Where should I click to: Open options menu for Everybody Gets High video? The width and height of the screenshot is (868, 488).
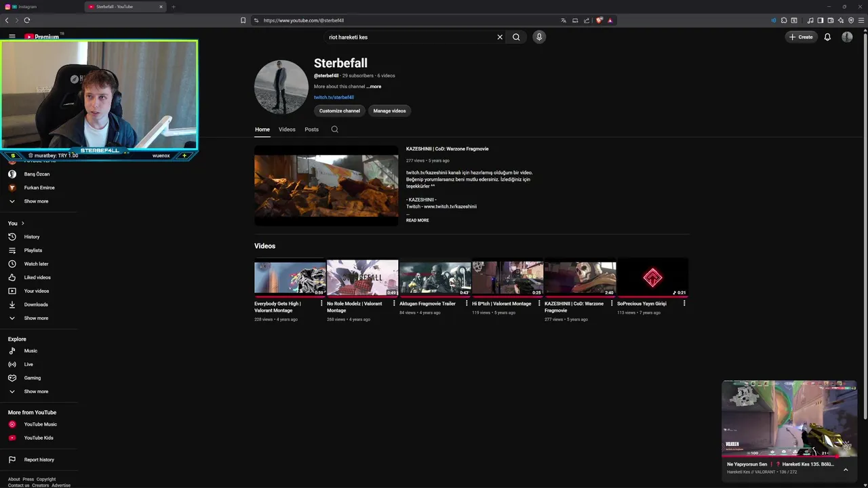coord(321,304)
